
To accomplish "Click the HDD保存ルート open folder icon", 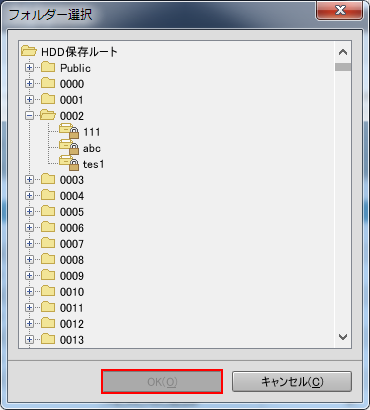I will click(x=29, y=51).
